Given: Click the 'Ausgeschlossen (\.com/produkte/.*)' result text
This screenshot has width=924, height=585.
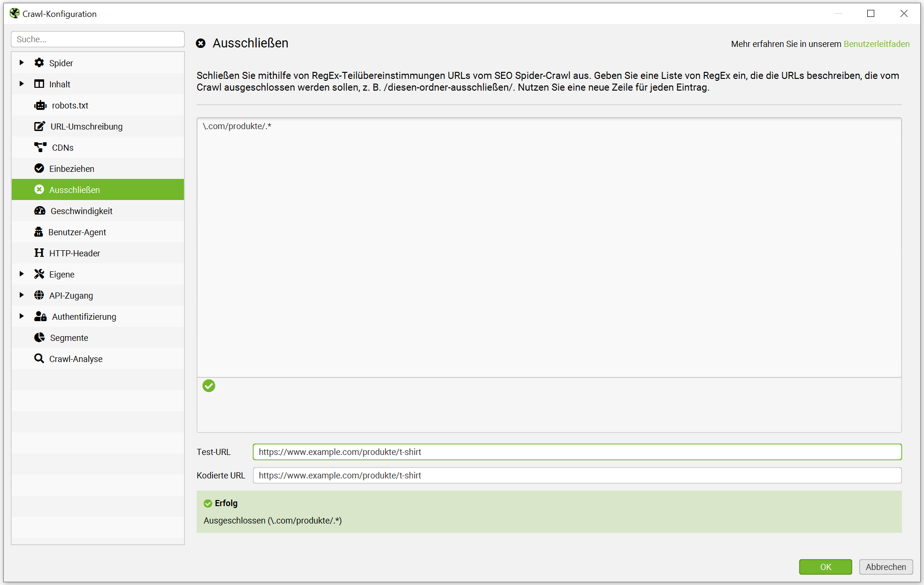Looking at the screenshot, I should tap(273, 521).
